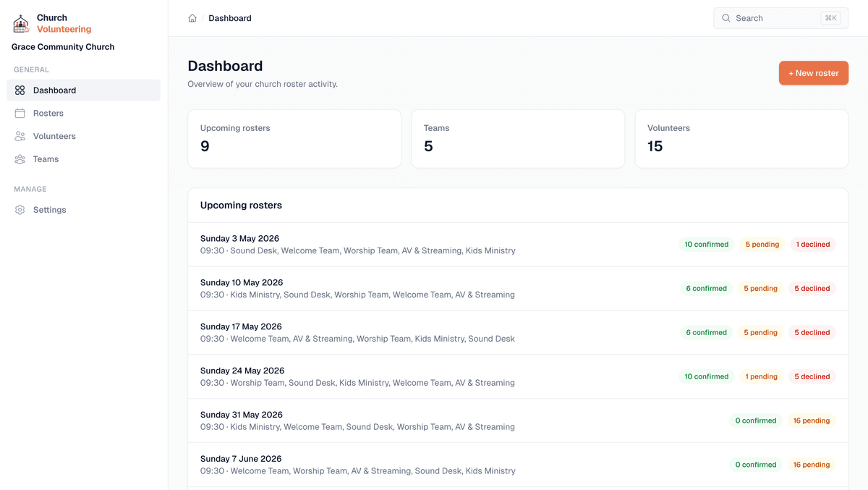Go to the Volunteers sidebar item
The height and width of the screenshot is (490, 868).
pos(84,136)
